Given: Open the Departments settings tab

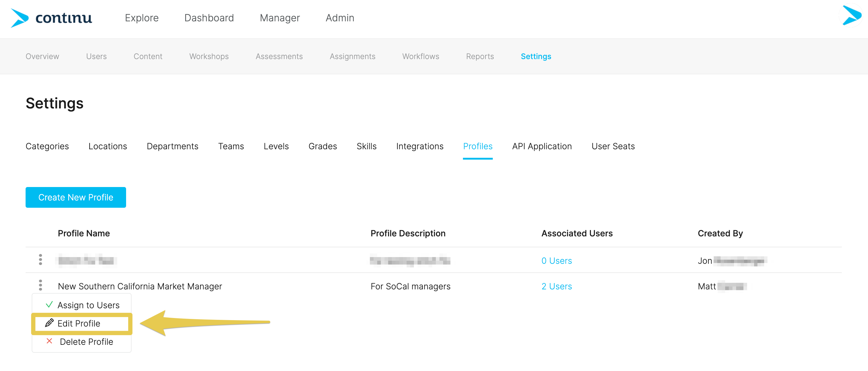Looking at the screenshot, I should 172,146.
